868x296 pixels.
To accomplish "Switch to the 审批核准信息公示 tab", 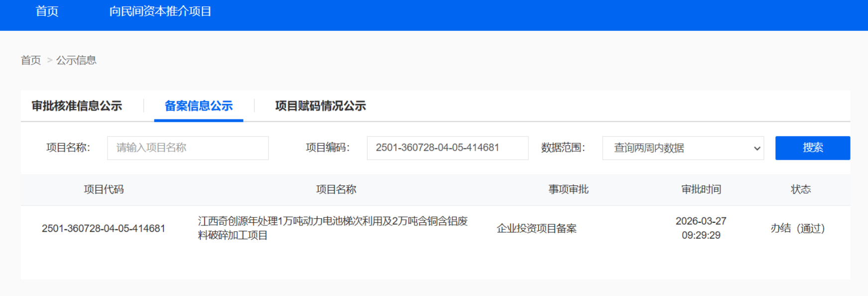I will (77, 106).
